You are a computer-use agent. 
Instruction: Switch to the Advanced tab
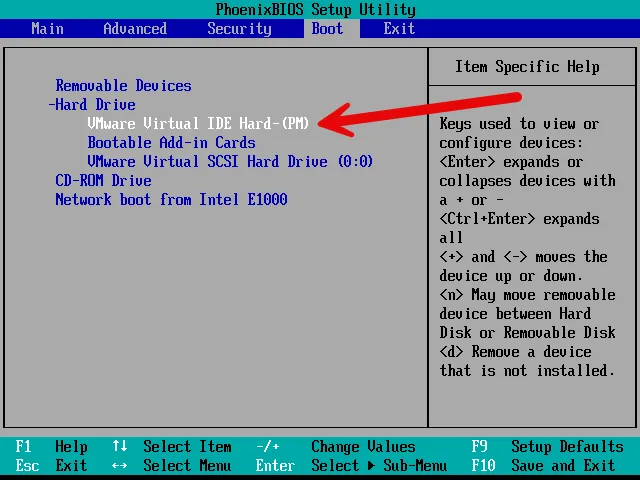point(135,29)
